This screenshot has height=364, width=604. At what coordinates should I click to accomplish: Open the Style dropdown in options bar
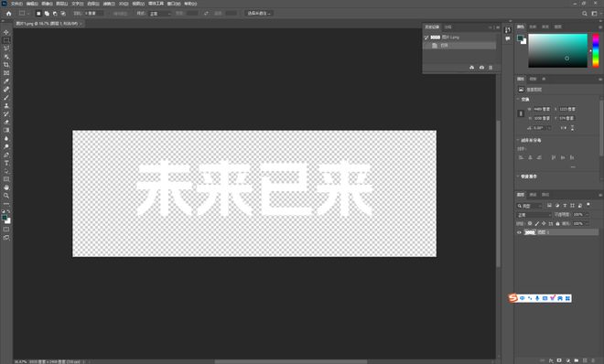pyautogui.click(x=160, y=14)
